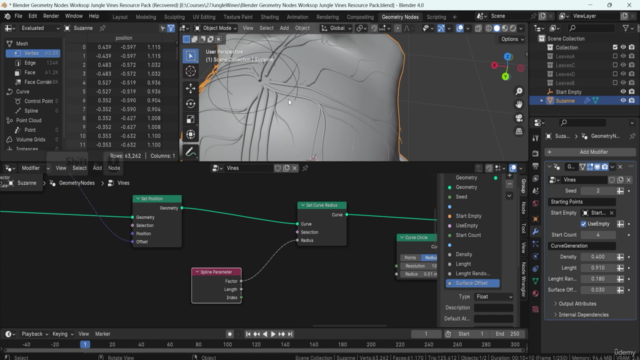Activate the Move tool in viewport

pyautogui.click(x=190, y=88)
